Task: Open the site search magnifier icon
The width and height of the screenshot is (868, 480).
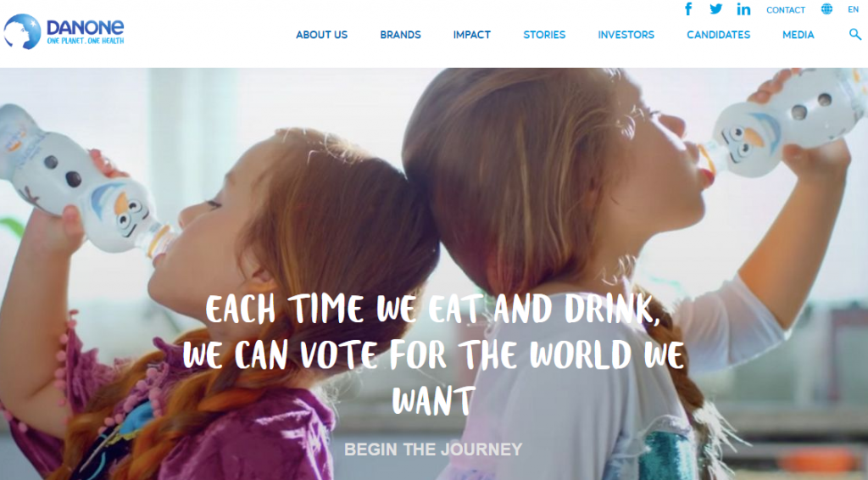Action: coord(854,34)
